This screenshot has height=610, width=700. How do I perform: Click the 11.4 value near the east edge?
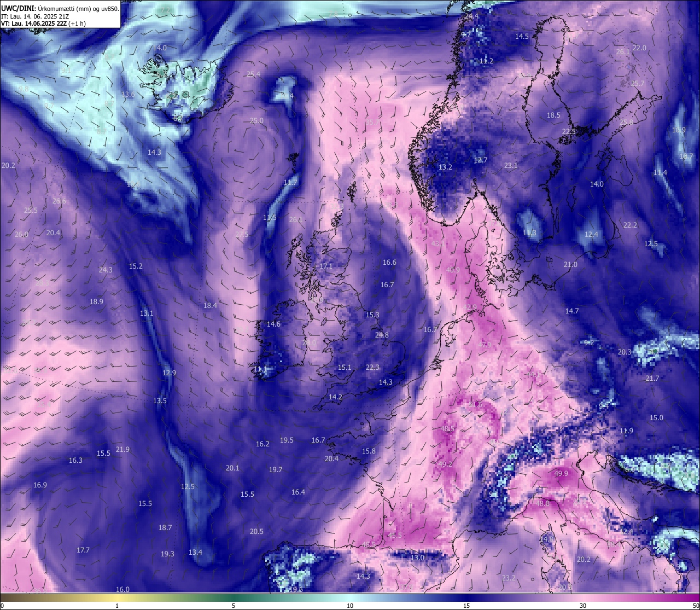tap(660, 173)
